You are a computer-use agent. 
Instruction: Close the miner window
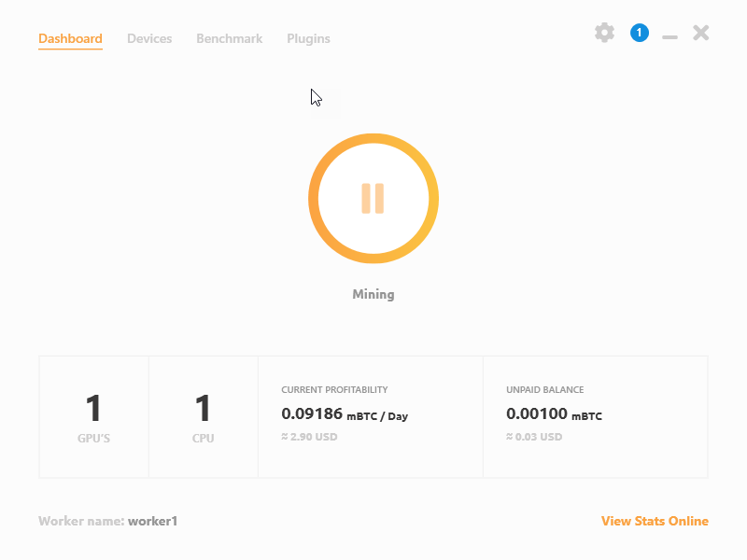coord(701,33)
